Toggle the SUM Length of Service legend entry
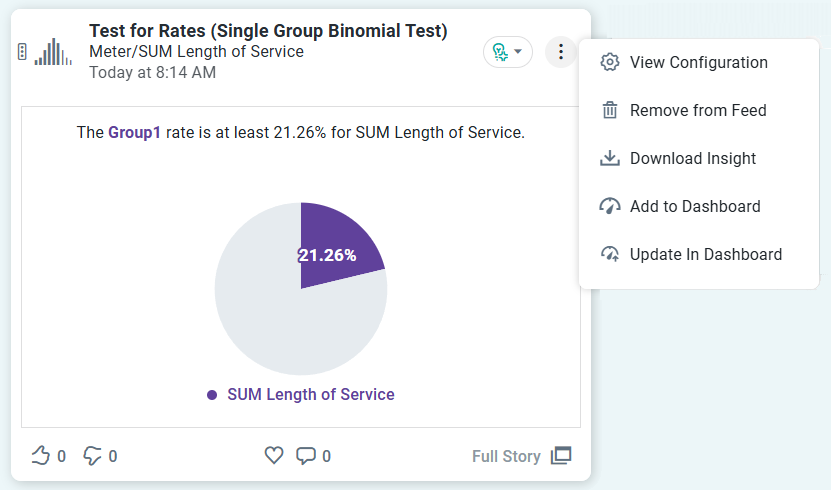Image resolution: width=831 pixels, height=490 pixels. [301, 395]
